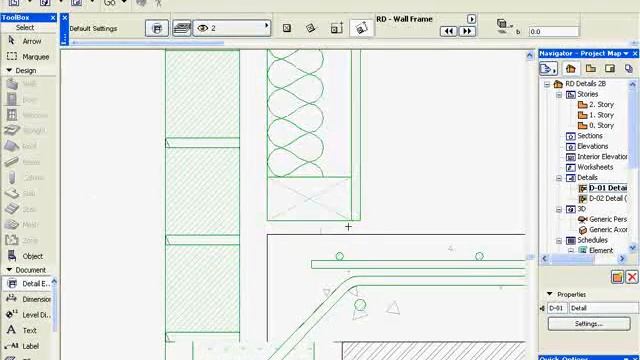The height and width of the screenshot is (360, 640).
Task: Click the b elevation value field 0.0
Action: 553,31
